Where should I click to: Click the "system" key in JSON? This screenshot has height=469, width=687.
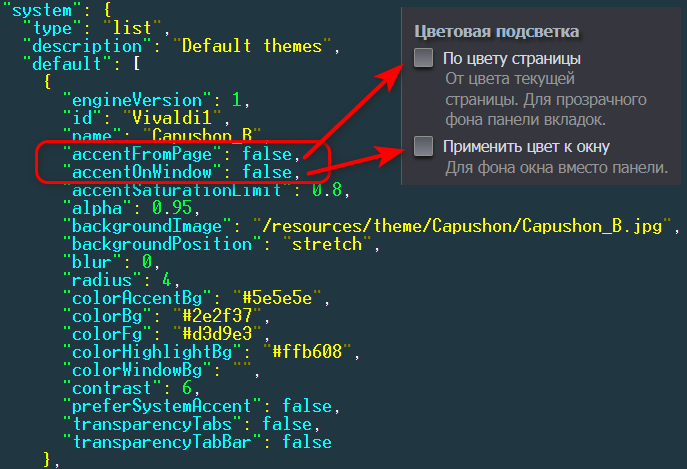pos(42,10)
